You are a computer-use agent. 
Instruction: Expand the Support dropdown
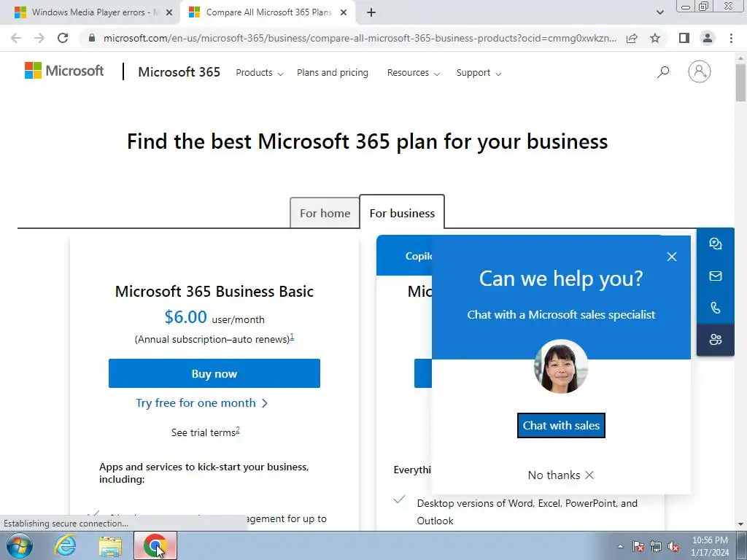479,73
